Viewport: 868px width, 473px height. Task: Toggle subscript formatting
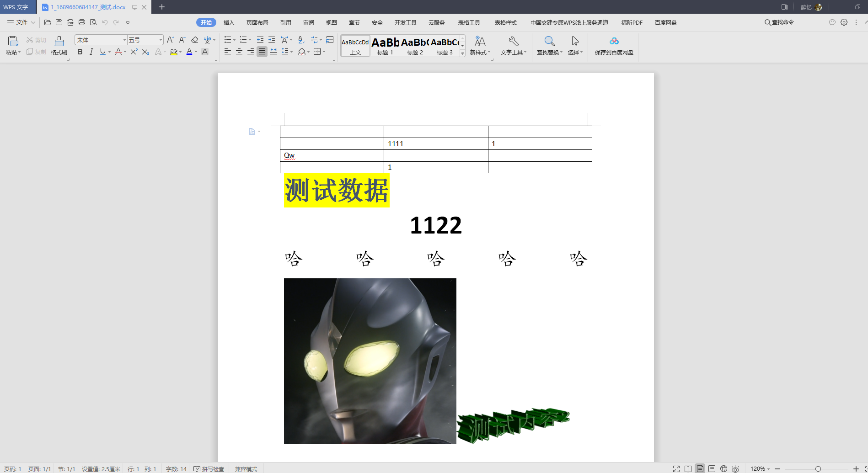pos(145,52)
